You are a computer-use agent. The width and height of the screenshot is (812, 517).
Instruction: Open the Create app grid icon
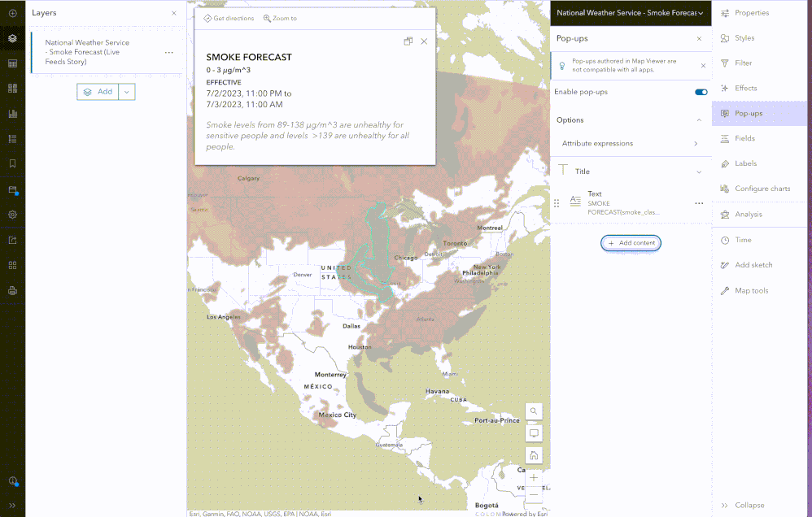12,266
